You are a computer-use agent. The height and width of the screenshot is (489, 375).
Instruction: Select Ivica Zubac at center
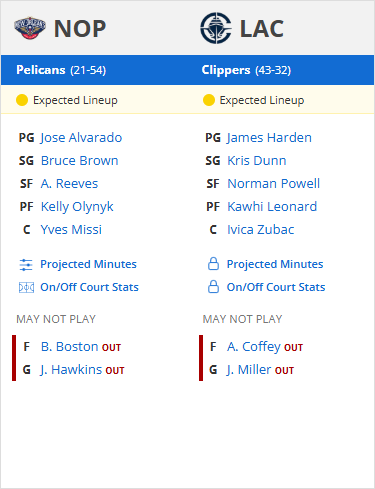[261, 230]
